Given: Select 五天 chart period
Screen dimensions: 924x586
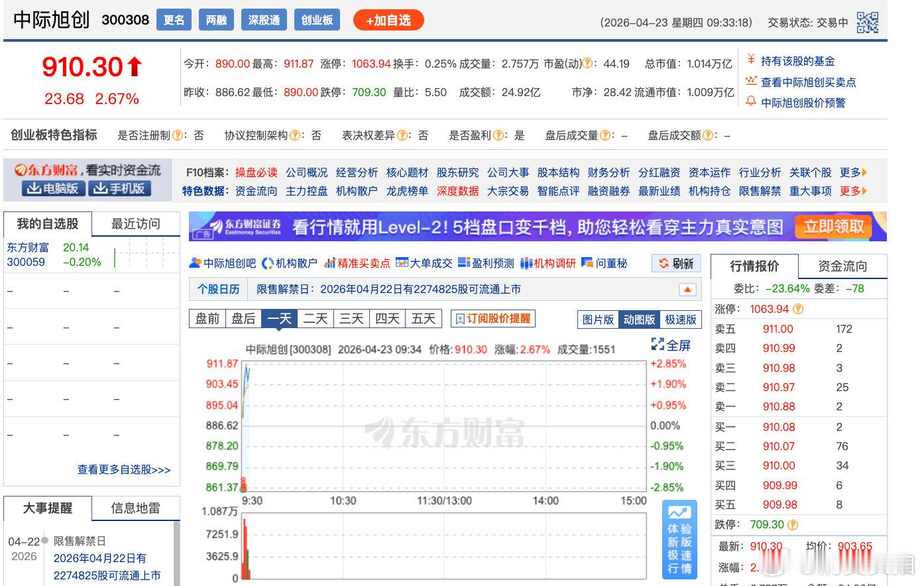Looking at the screenshot, I should [424, 319].
